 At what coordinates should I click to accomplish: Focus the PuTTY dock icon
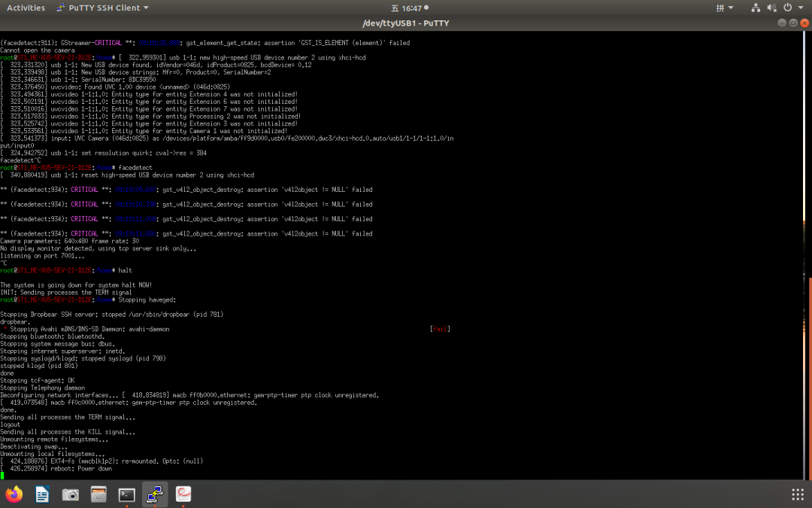click(x=155, y=494)
